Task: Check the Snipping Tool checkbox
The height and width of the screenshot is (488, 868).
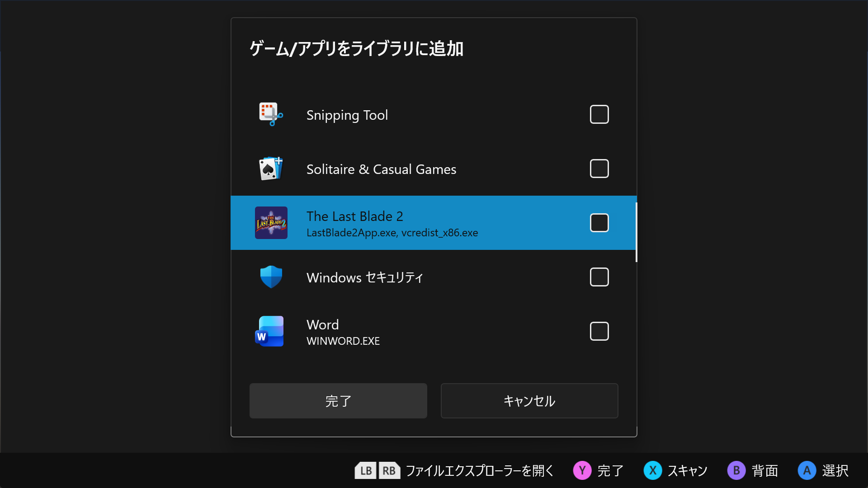Action: click(599, 114)
